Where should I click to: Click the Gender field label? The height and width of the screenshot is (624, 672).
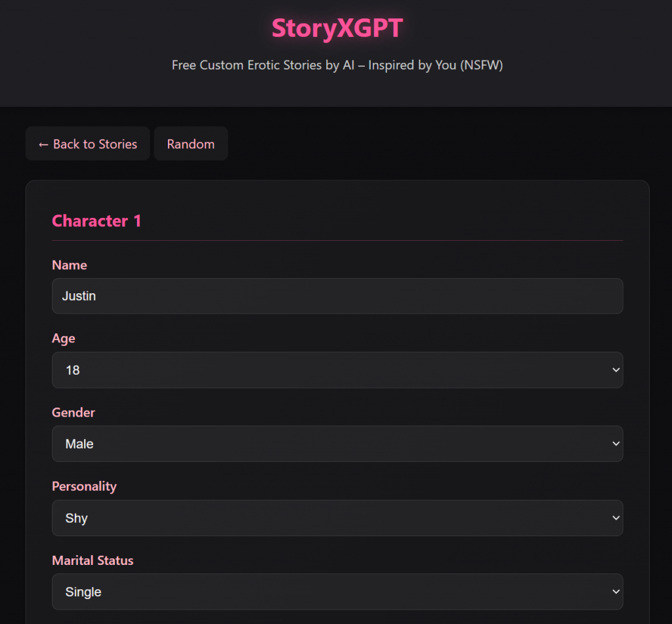click(x=73, y=413)
